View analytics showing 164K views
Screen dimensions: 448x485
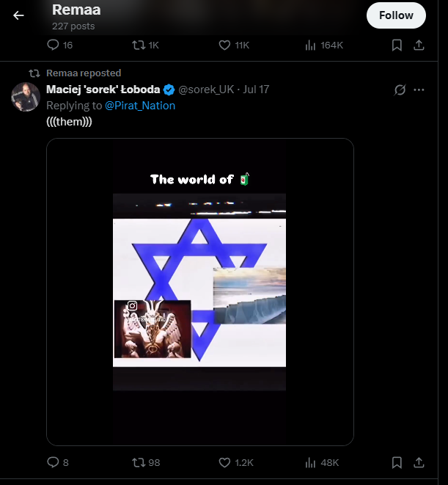(310, 45)
